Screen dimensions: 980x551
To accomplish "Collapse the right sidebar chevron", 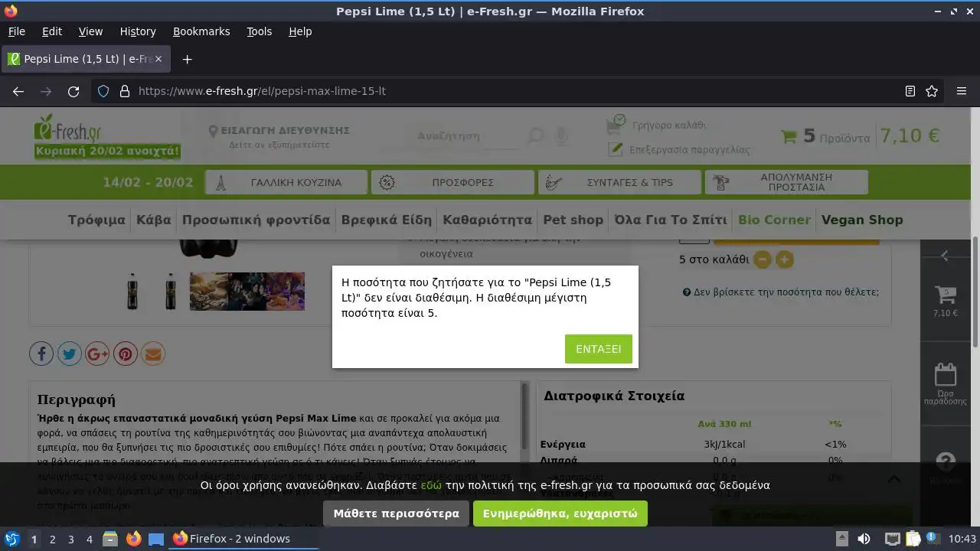I will click(x=945, y=256).
